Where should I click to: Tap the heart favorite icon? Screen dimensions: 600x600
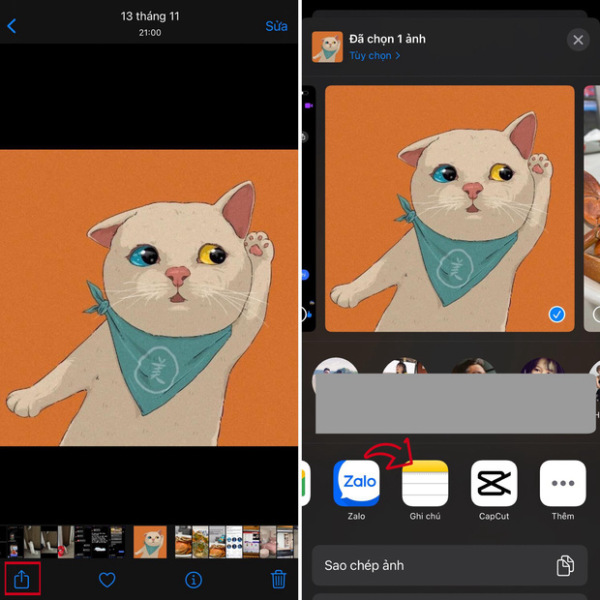107,579
